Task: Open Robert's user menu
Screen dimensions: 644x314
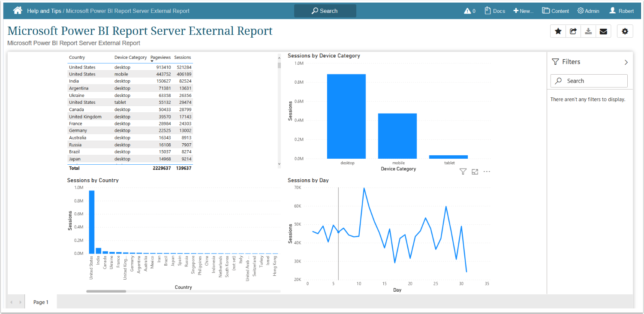Action: 621,11
